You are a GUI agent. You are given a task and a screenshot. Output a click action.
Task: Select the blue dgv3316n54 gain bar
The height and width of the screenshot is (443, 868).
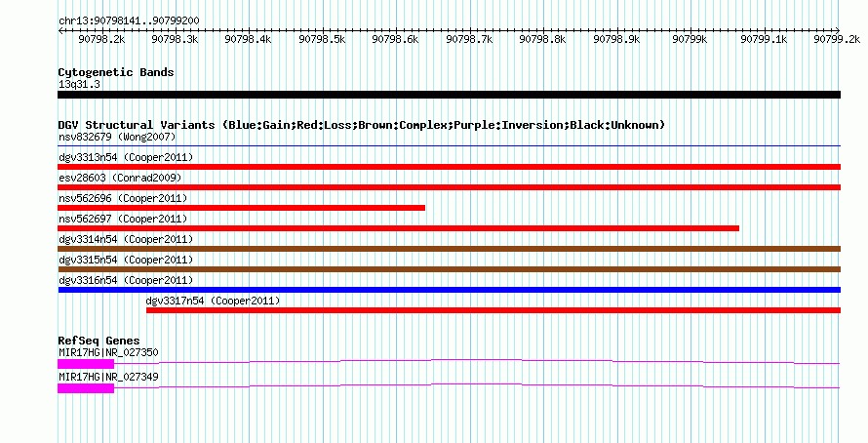coord(449,290)
